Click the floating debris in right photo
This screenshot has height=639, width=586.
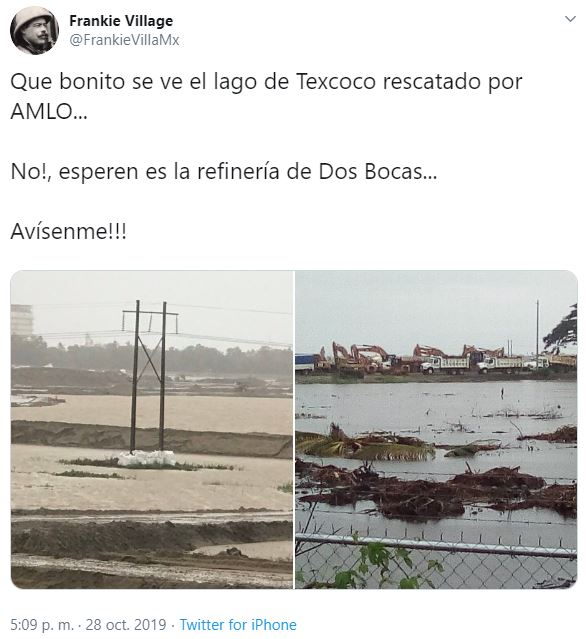pyautogui.click(x=436, y=489)
